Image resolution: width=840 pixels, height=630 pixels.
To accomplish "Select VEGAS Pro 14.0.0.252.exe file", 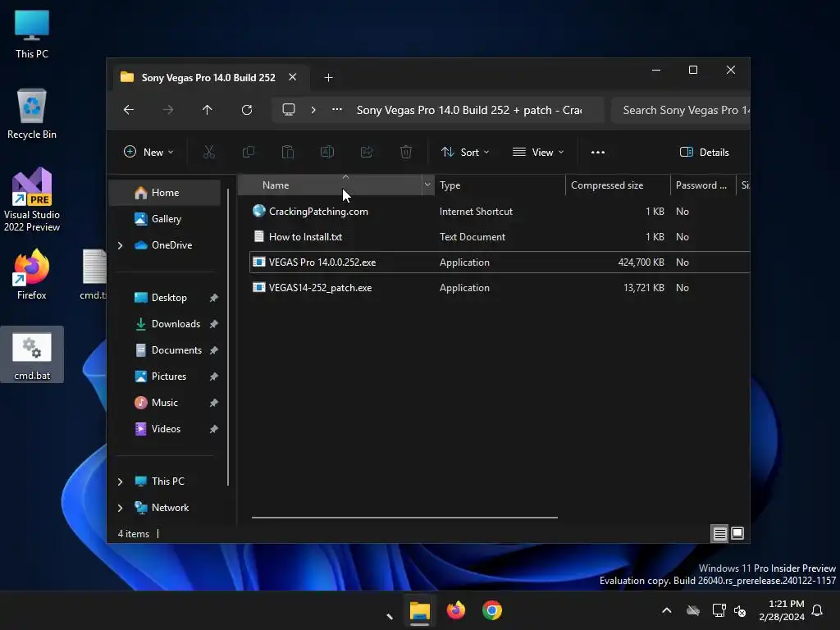I will point(500,262).
